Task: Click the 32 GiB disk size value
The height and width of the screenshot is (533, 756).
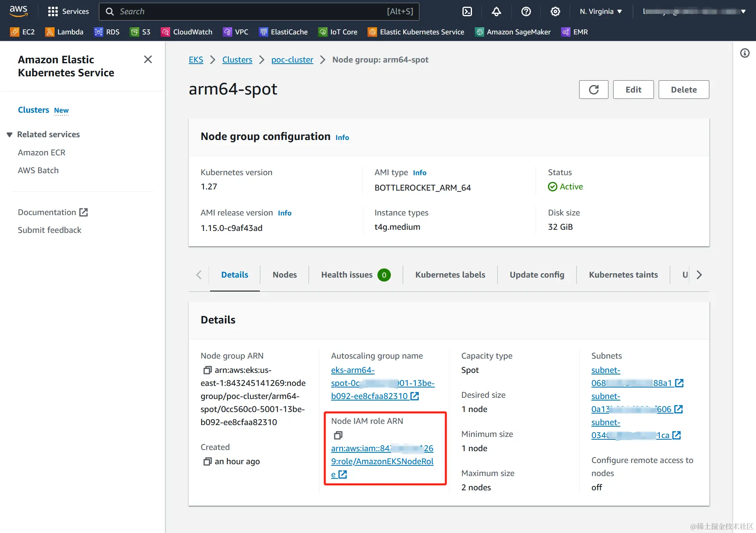Action: point(560,227)
